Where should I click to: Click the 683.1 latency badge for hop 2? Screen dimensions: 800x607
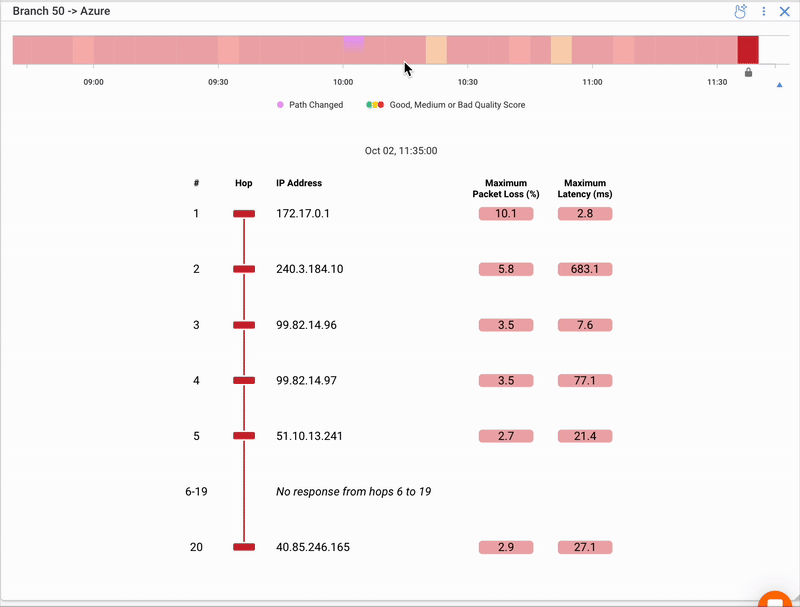(585, 269)
